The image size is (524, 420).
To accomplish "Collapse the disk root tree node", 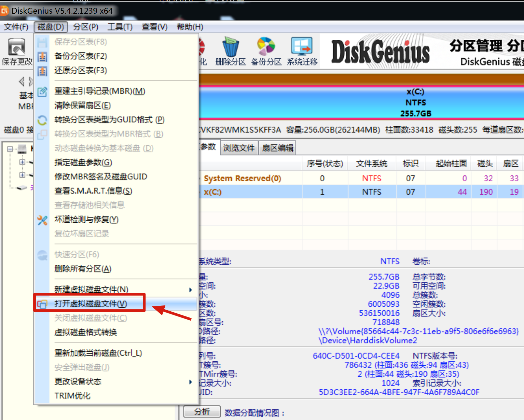I will point(10,149).
